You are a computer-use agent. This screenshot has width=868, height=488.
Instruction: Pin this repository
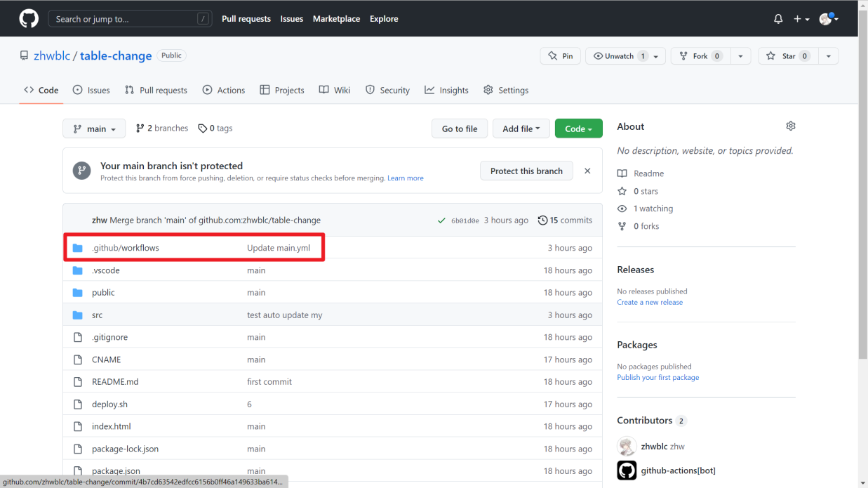point(560,56)
